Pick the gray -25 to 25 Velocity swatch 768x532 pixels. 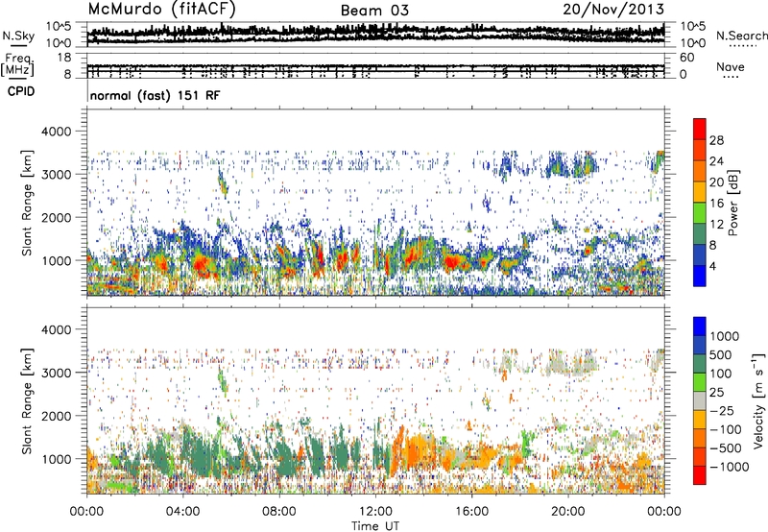[x=700, y=401]
